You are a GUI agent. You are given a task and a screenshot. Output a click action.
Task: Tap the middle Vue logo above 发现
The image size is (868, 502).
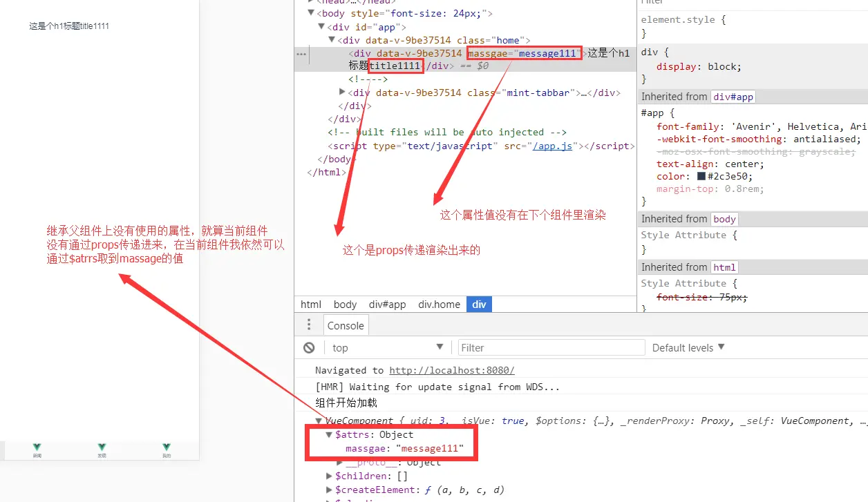[x=102, y=447]
